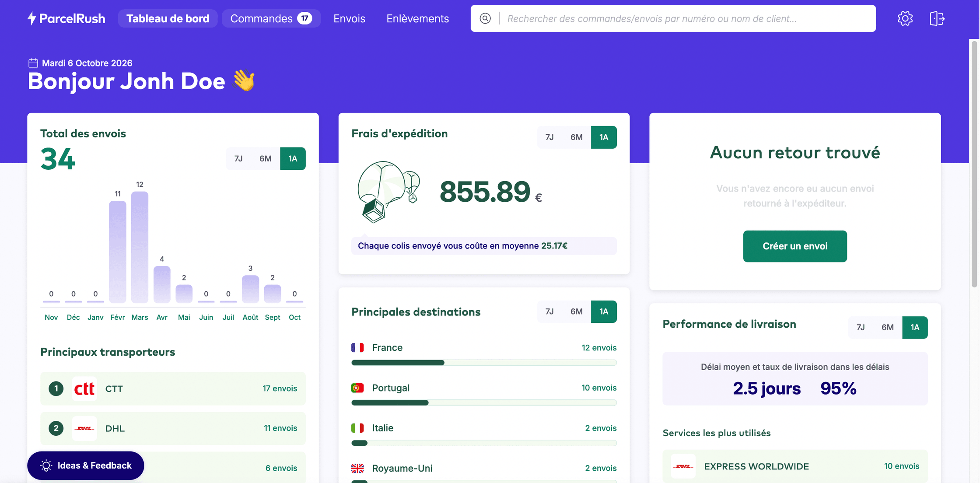
Task: Select 7J range in Performance de livraison
Action: [x=861, y=327]
